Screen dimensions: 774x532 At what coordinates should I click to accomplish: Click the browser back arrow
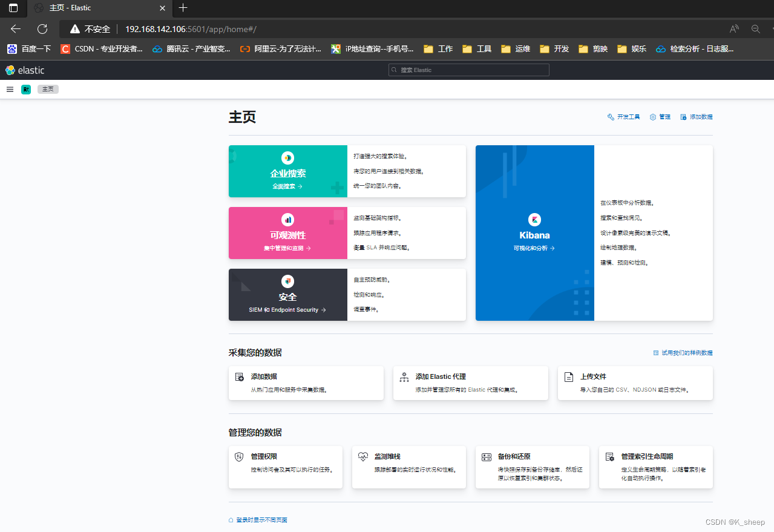coord(16,29)
